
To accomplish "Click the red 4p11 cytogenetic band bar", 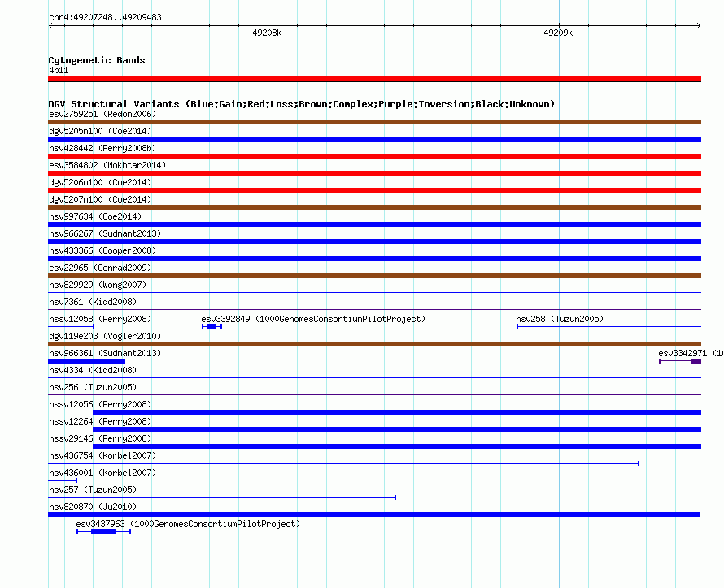I will pos(374,79).
